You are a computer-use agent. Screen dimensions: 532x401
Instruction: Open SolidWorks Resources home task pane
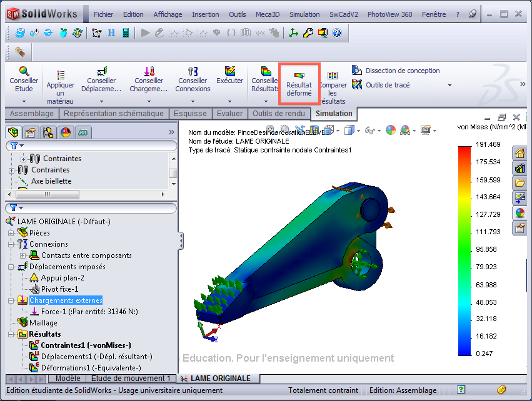(x=519, y=154)
